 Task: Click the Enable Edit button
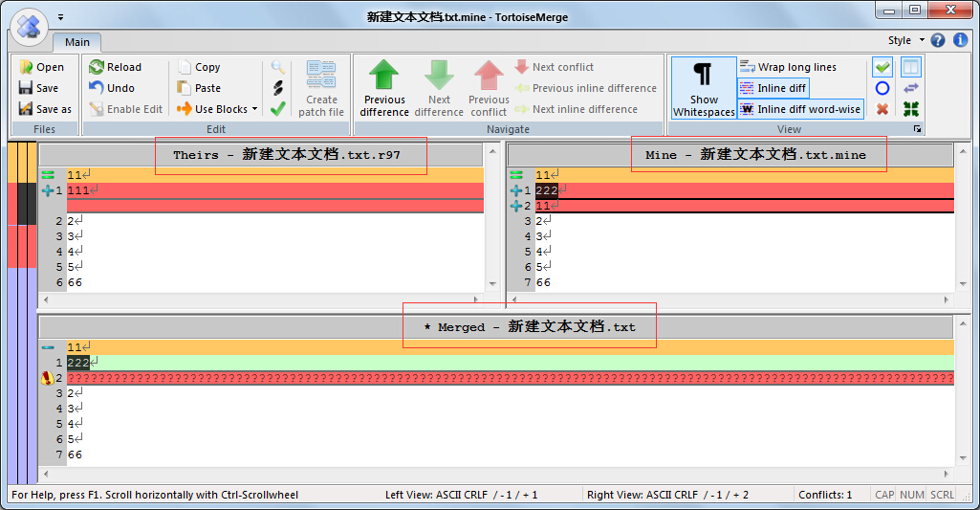pos(126,109)
